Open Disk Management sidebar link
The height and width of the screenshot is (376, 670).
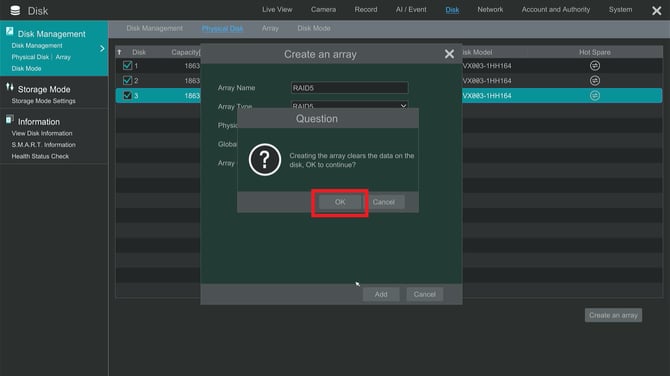tap(37, 46)
